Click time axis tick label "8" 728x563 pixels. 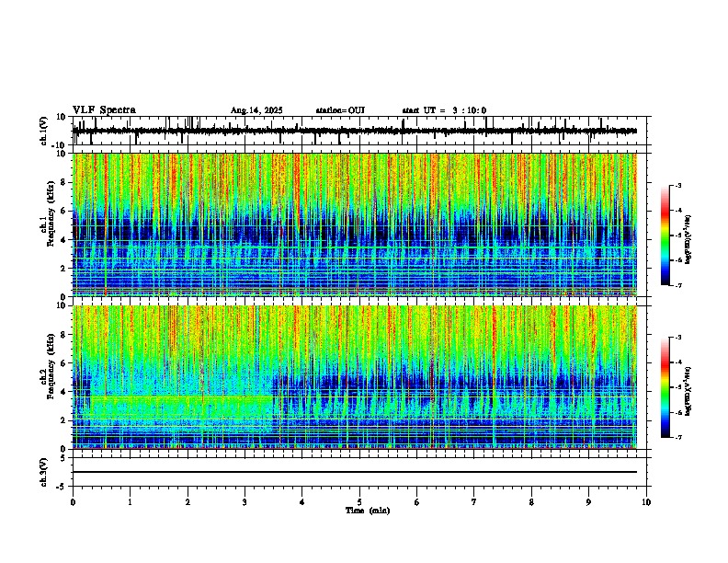pos(531,502)
